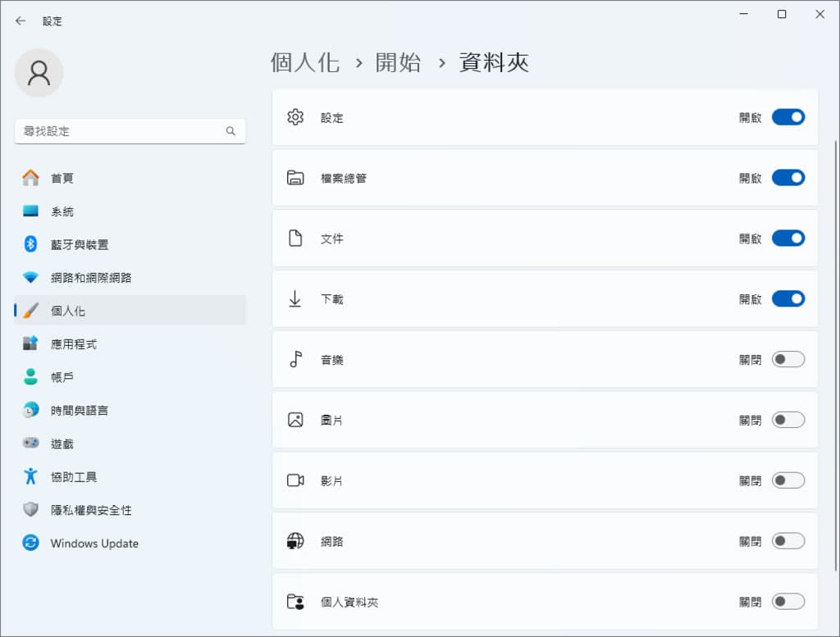This screenshot has width=840, height=637.
Task: Open 首頁 in the sidebar
Action: click(130, 178)
